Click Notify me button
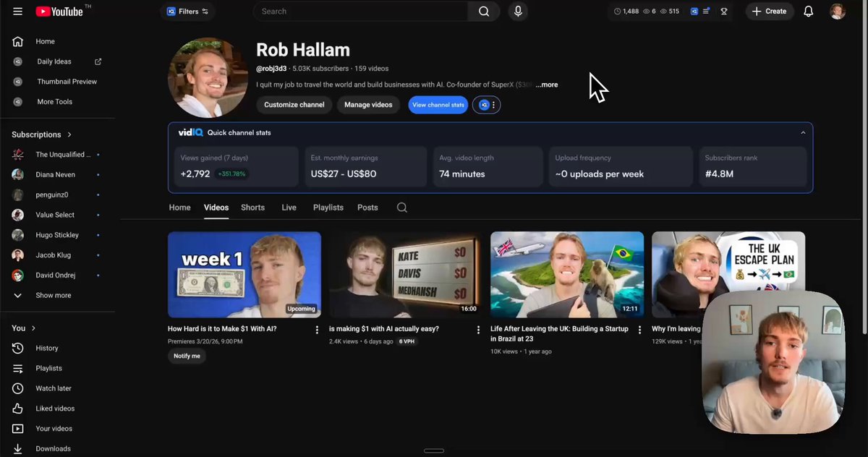The image size is (868, 457). 187,356
